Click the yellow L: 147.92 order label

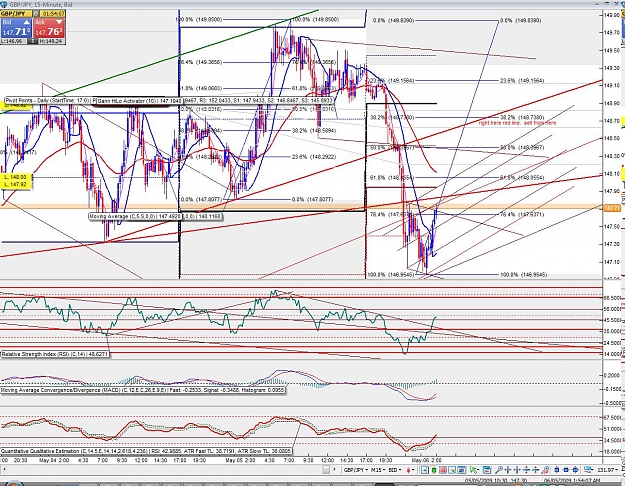pyautogui.click(x=16, y=185)
